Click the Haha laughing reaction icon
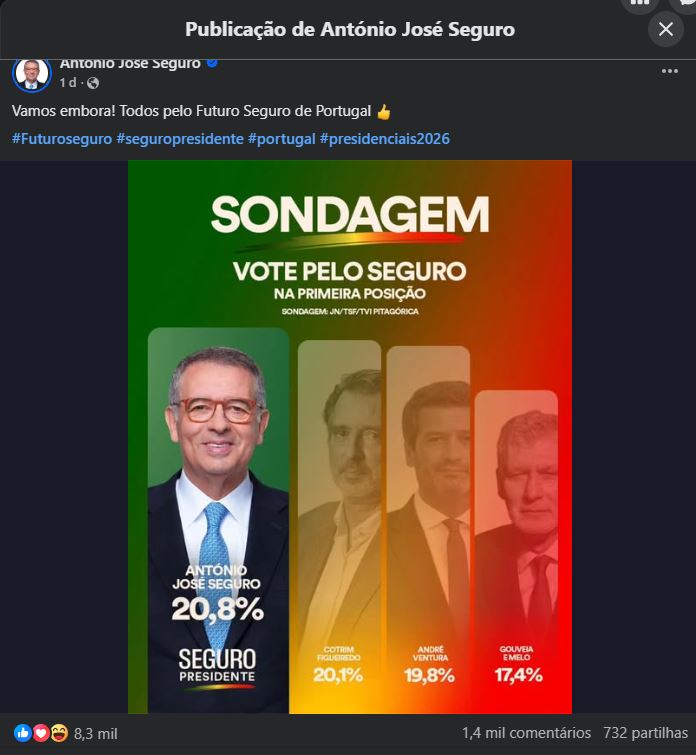Image resolution: width=696 pixels, height=755 pixels. [x=59, y=733]
